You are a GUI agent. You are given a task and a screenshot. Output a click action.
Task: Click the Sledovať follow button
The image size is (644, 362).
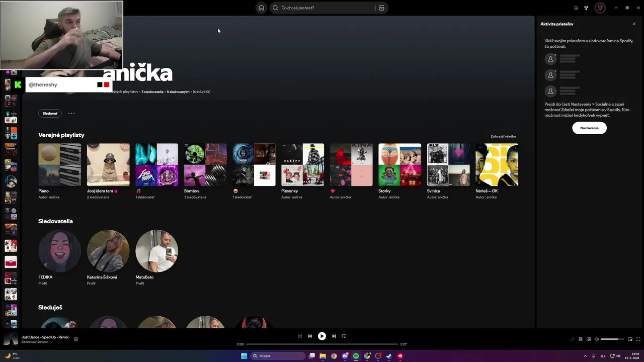point(50,114)
